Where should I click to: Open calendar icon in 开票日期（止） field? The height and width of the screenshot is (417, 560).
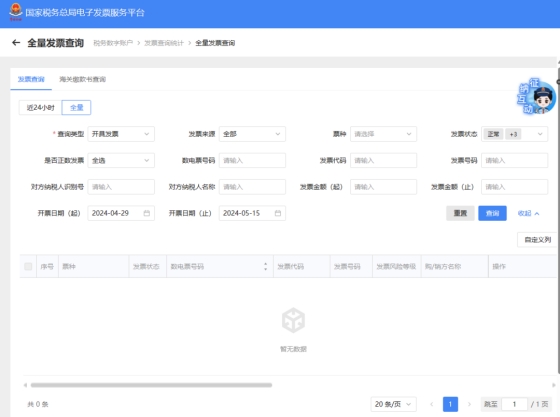[278, 213]
